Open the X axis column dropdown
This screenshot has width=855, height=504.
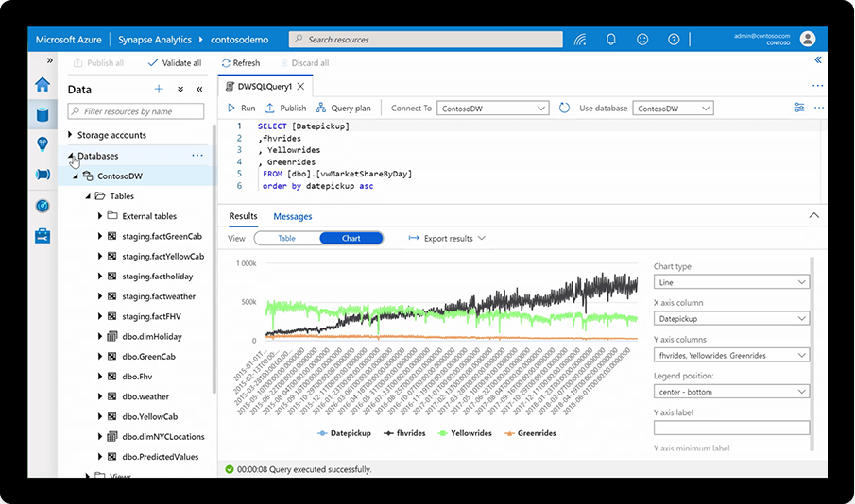(731, 318)
